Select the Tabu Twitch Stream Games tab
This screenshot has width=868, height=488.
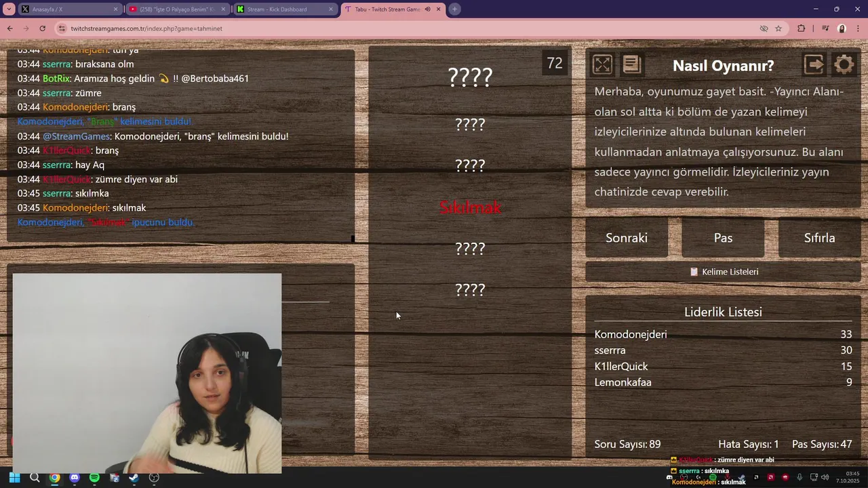click(393, 9)
